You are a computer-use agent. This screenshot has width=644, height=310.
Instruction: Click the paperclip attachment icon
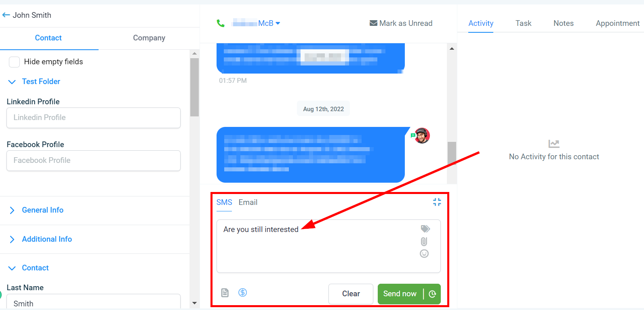pyautogui.click(x=424, y=241)
